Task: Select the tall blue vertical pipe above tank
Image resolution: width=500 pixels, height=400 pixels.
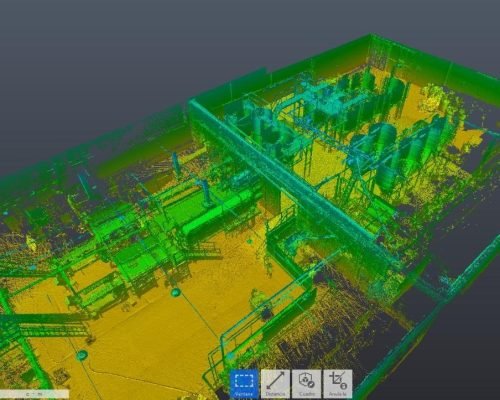Action: coord(206,192)
